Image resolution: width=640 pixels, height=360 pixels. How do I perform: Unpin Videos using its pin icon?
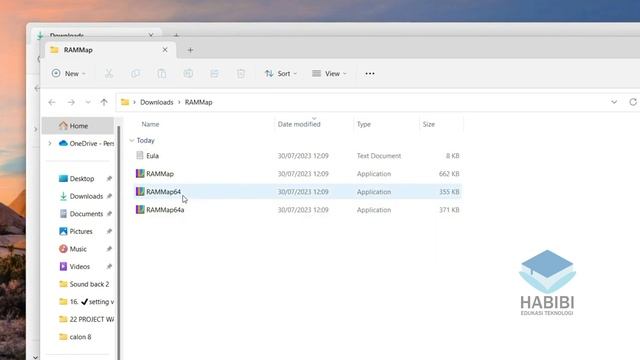109,267
